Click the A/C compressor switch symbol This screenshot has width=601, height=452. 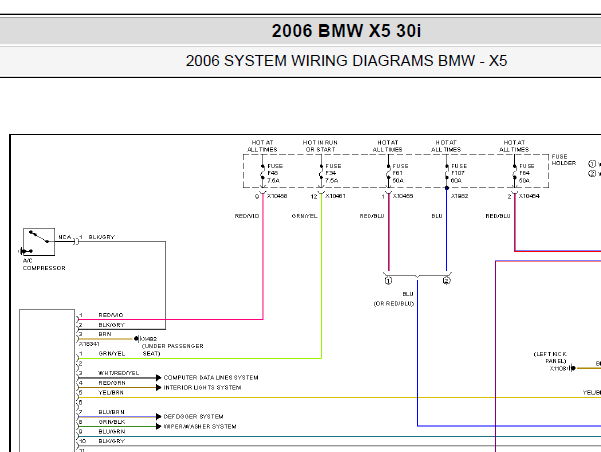[x=39, y=242]
